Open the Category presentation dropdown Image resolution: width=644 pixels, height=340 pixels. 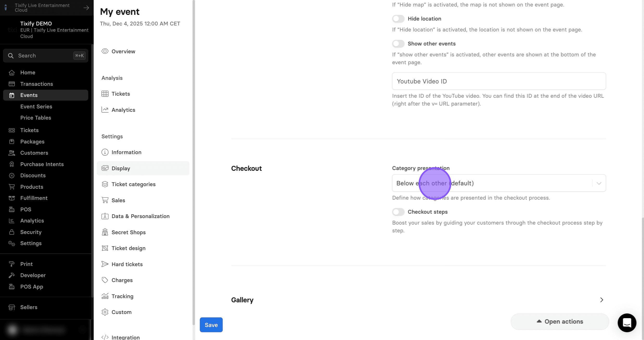pos(499,183)
